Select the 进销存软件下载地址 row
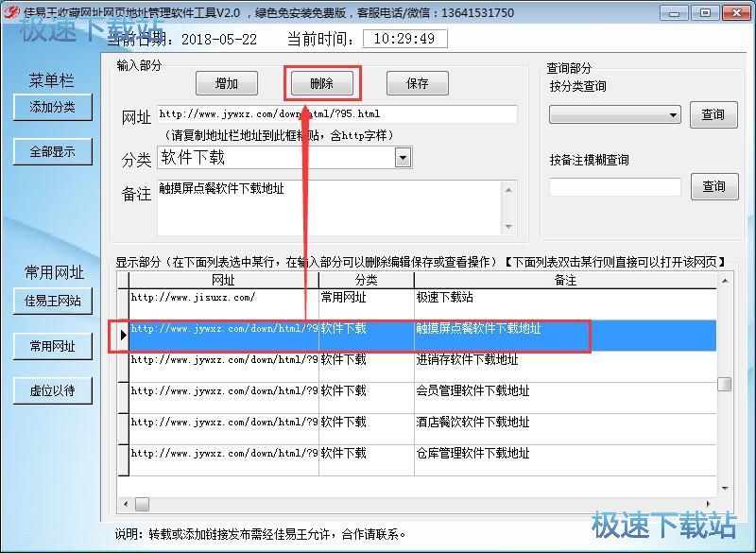Viewport: 756px width, 553px height. pyautogui.click(x=422, y=367)
